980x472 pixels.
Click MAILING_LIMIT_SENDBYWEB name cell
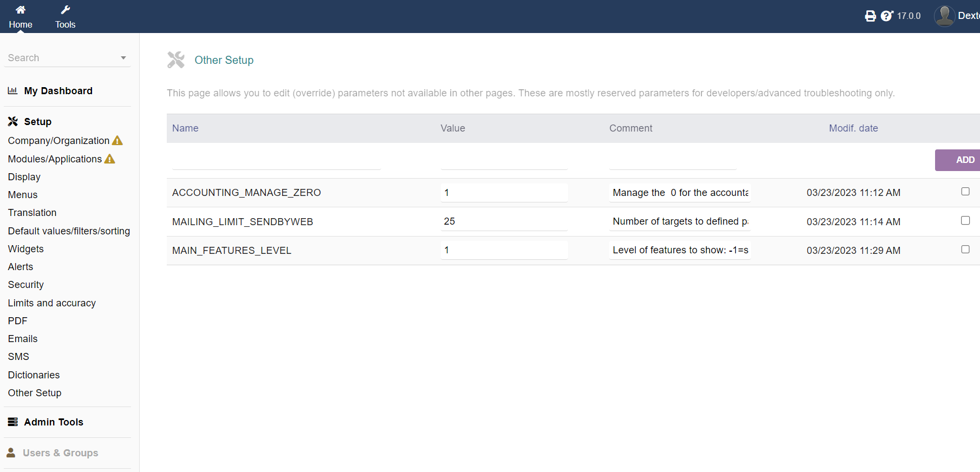243,222
